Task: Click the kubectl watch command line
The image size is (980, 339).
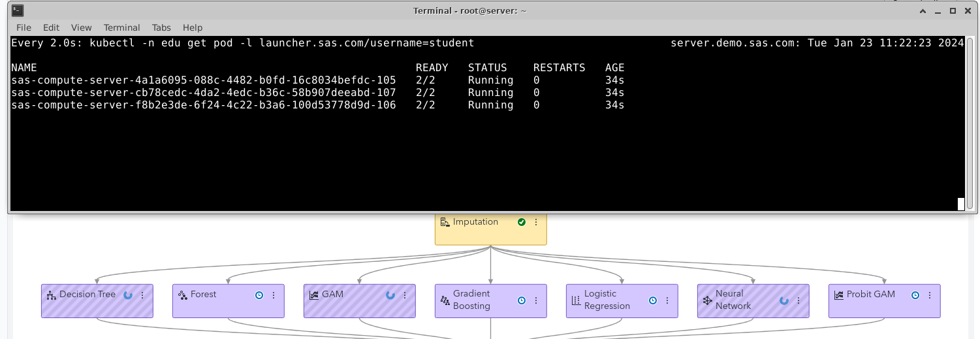Action: (243, 43)
